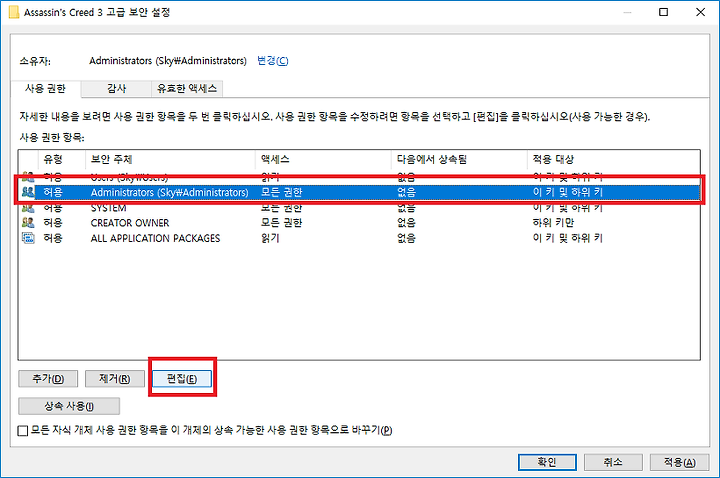Click the 추가(D) button

coord(48,379)
